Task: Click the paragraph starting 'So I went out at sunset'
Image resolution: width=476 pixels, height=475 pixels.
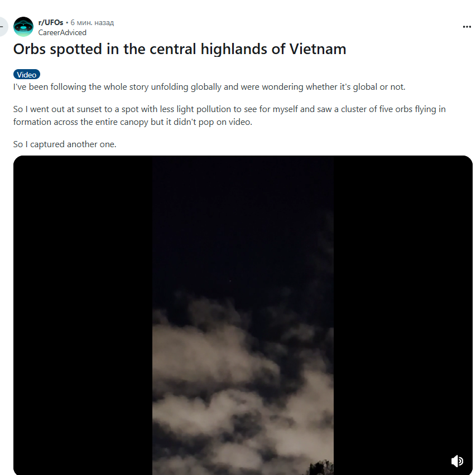Action: tap(229, 115)
